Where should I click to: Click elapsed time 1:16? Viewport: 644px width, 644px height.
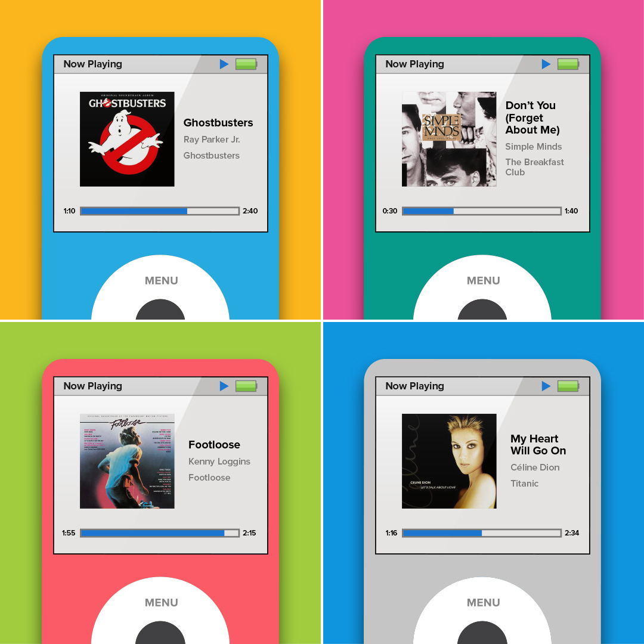[391, 533]
